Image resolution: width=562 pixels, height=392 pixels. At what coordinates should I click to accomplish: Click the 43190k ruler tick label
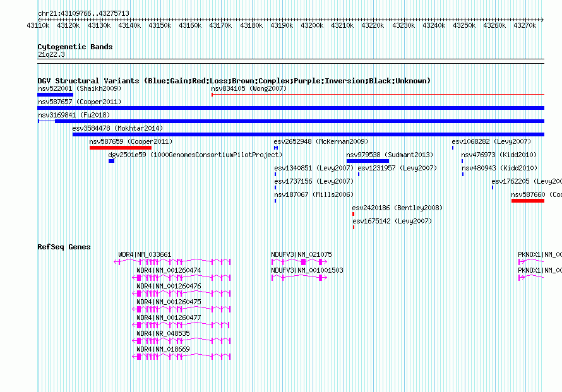(x=282, y=25)
